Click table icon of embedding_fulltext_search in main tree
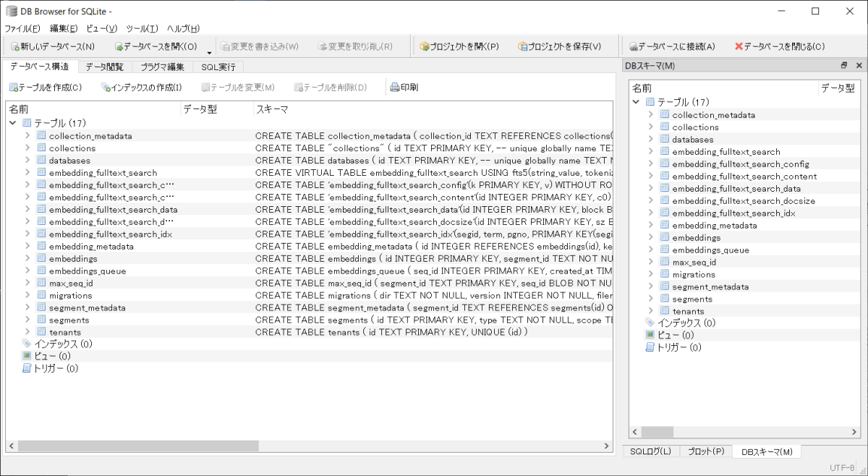This screenshot has width=868, height=476. click(x=41, y=172)
